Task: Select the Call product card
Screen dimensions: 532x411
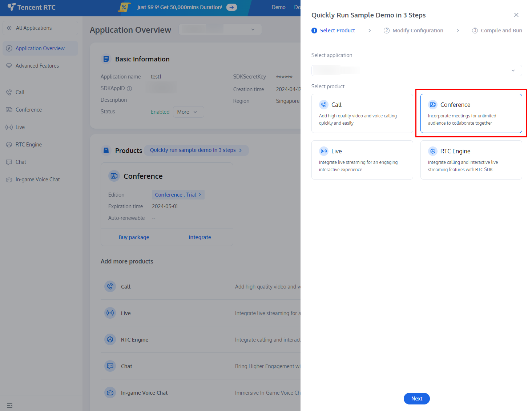Action: (x=362, y=113)
